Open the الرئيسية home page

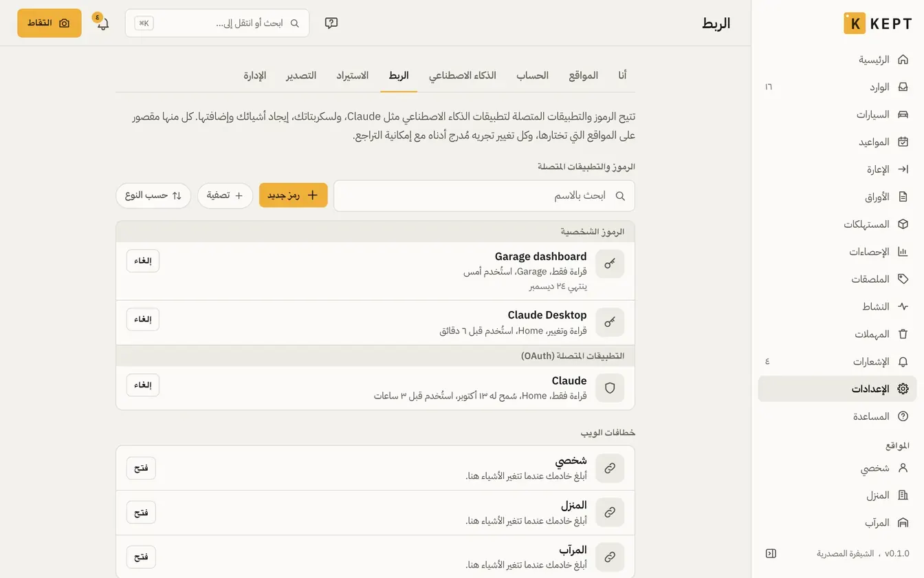point(837,59)
